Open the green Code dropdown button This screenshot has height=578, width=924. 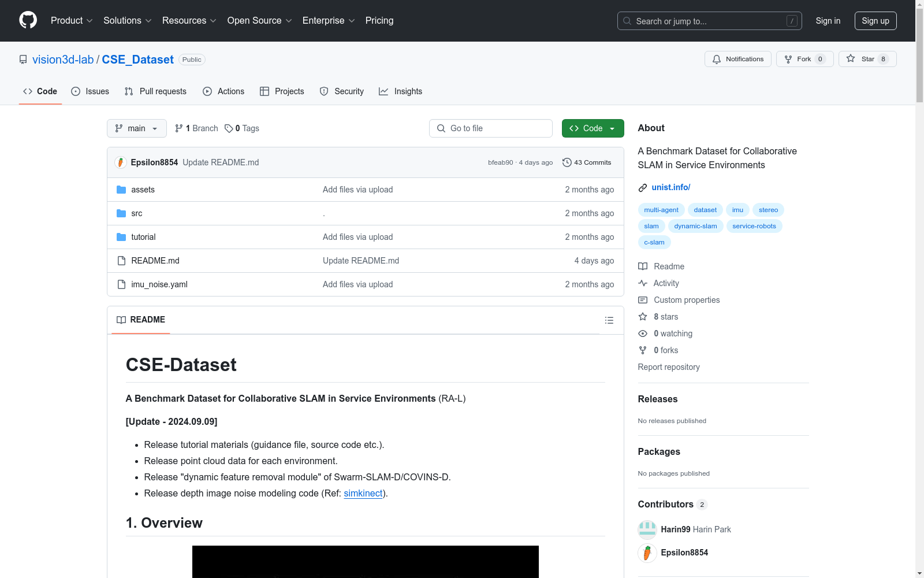[593, 128]
